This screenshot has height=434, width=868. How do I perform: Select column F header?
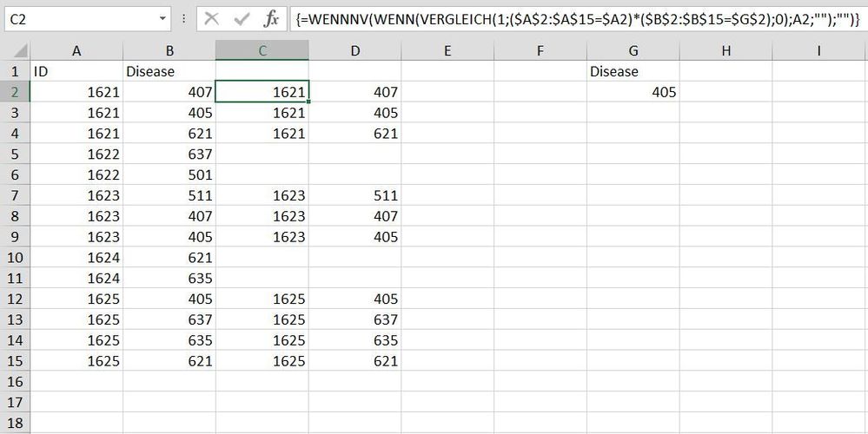pyautogui.click(x=540, y=51)
